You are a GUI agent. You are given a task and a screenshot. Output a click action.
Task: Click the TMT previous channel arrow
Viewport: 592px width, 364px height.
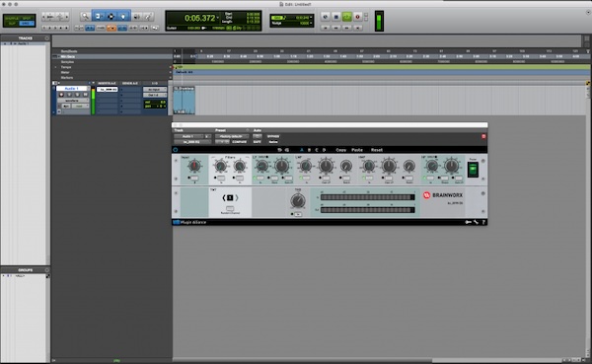[x=224, y=198]
